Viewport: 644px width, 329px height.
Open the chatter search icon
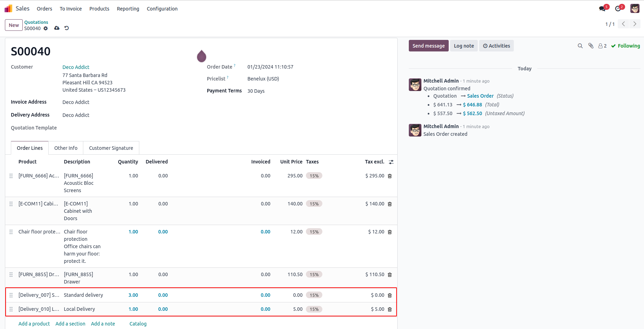click(x=580, y=46)
